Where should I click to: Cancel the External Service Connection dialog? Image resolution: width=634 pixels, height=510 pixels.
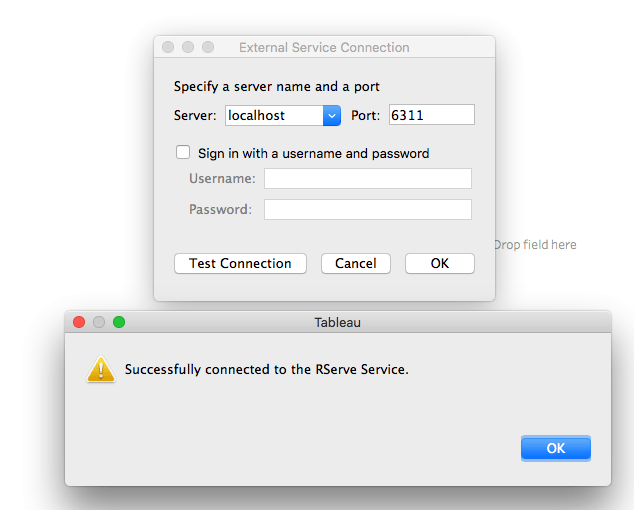pos(356,264)
